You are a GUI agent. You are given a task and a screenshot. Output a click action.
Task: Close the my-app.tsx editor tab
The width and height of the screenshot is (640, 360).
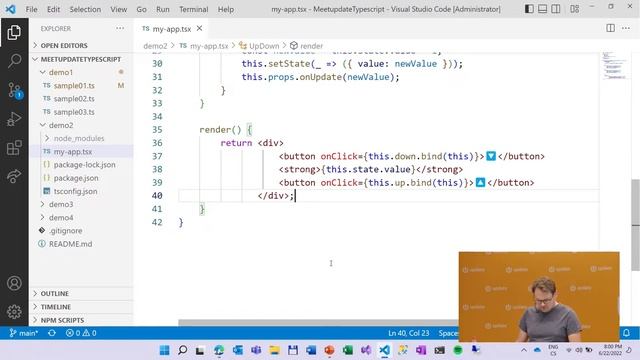point(199,28)
